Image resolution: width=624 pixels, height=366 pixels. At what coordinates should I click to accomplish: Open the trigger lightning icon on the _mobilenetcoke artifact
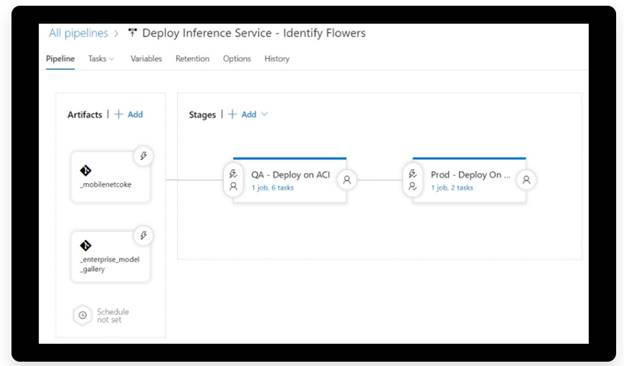coord(143,156)
